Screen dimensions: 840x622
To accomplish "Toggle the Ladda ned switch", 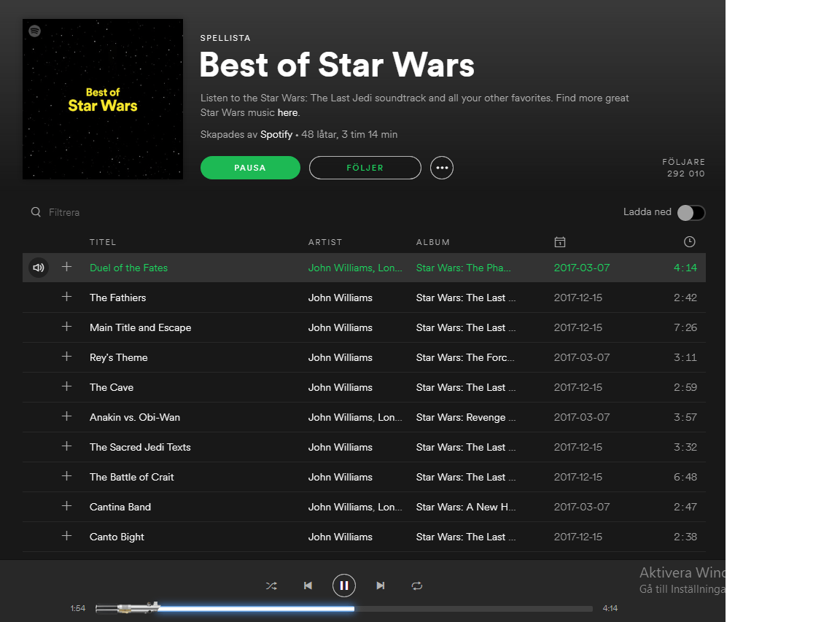I will [691, 212].
